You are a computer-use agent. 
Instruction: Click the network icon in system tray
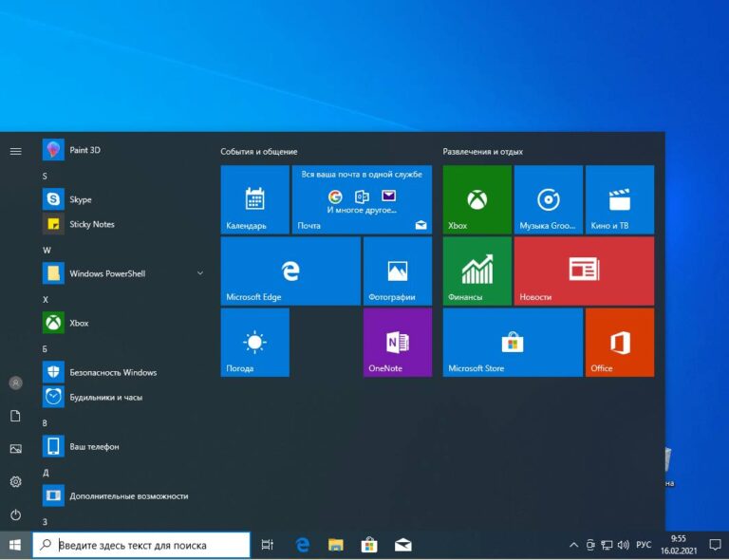point(607,545)
